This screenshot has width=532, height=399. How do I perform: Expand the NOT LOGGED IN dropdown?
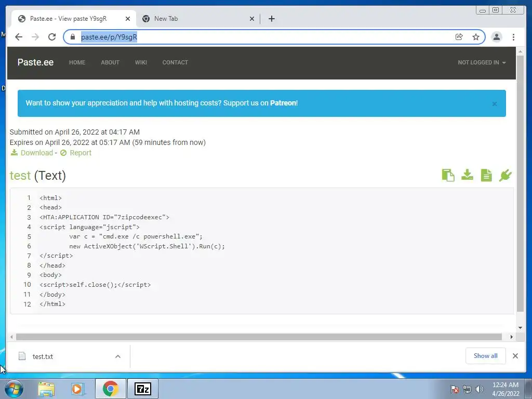(482, 62)
